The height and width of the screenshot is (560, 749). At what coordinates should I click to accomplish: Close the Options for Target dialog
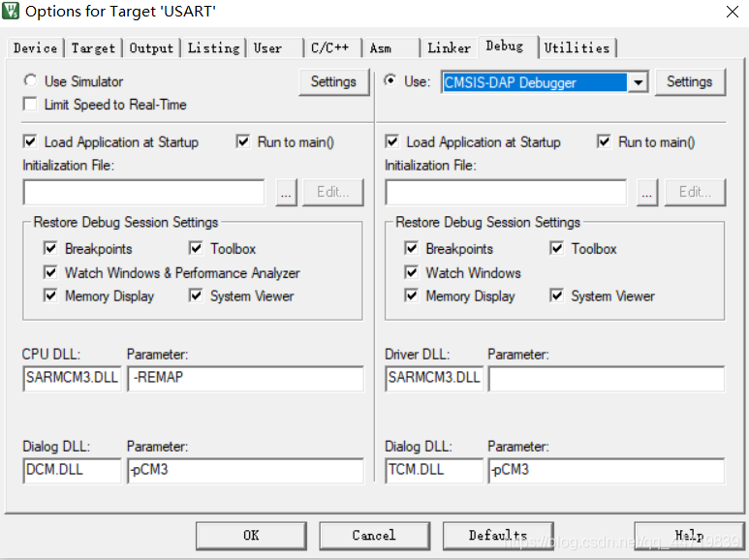(x=732, y=12)
